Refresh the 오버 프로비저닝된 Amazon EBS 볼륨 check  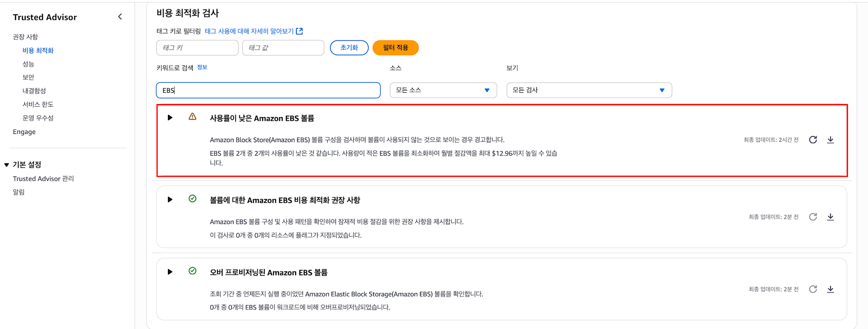[813, 289]
